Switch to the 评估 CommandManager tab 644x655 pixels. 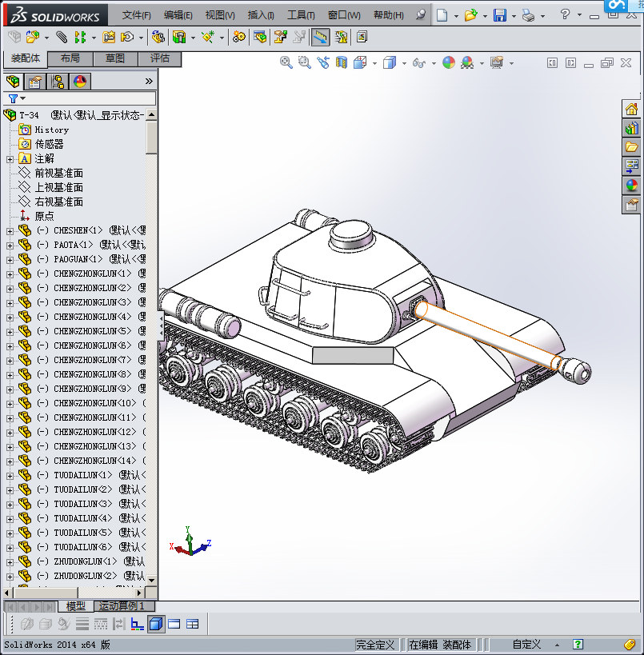pos(158,59)
